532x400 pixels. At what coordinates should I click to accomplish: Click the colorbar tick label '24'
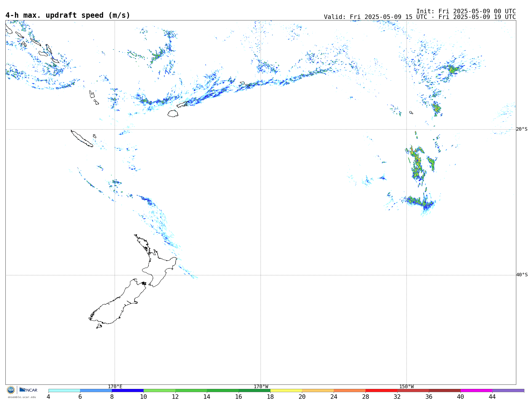334,397
